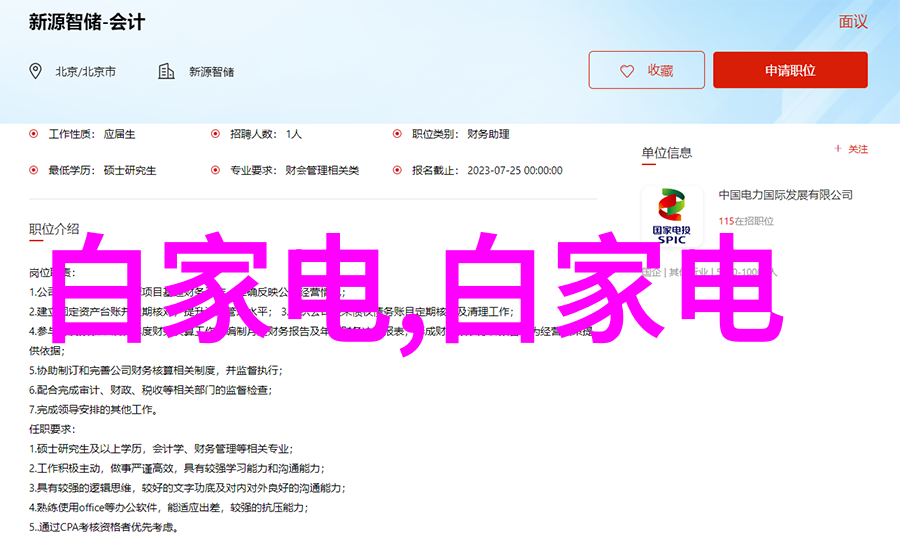Viewport: 900px width, 549px height.
Task: Click the heart icon in 收藏 button
Action: coord(627,71)
